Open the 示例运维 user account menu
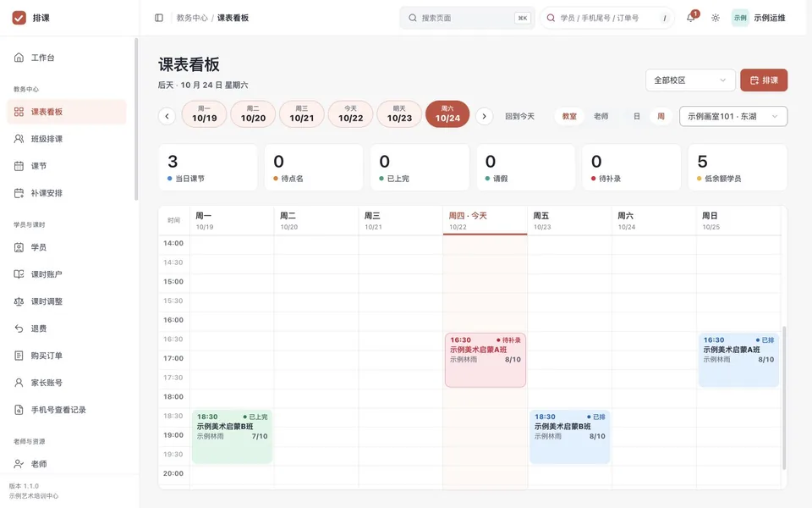Screen dimensions: 812x508 point(759,18)
